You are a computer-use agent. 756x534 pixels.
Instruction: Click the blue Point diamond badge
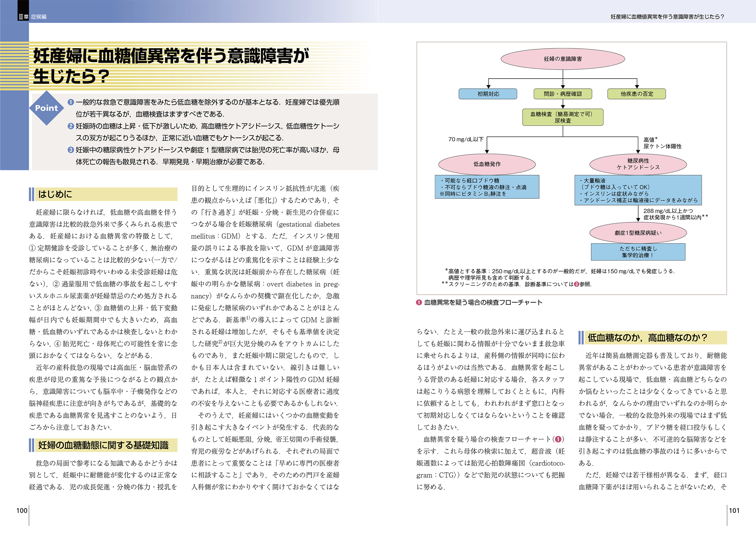coord(47,108)
